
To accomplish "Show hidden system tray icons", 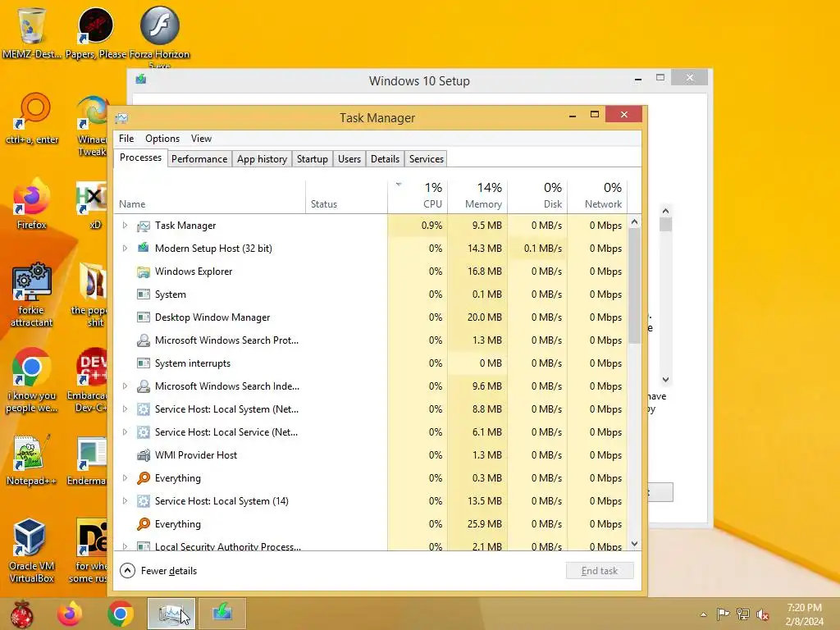I will point(703,614).
